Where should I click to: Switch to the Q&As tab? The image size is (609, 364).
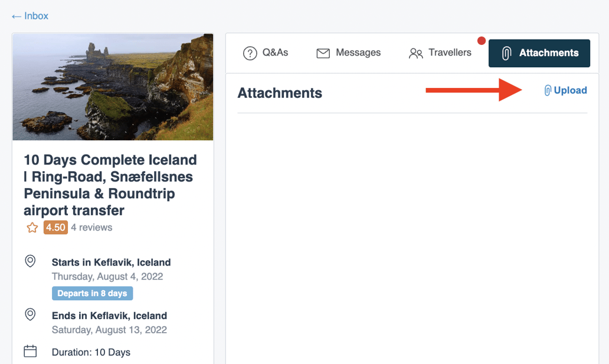pyautogui.click(x=266, y=53)
